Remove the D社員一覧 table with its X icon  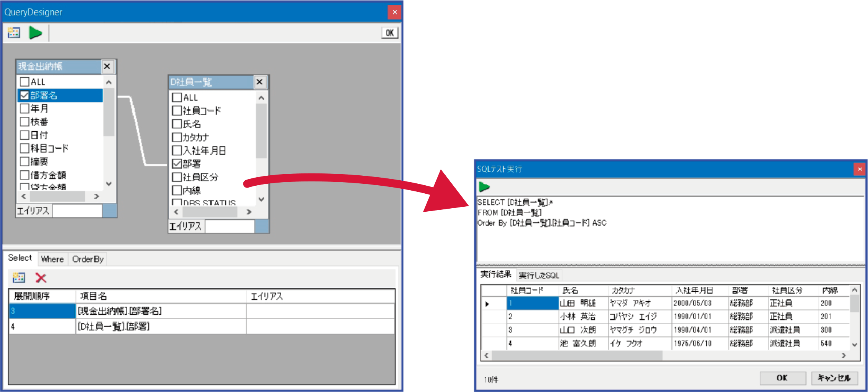pos(259,82)
